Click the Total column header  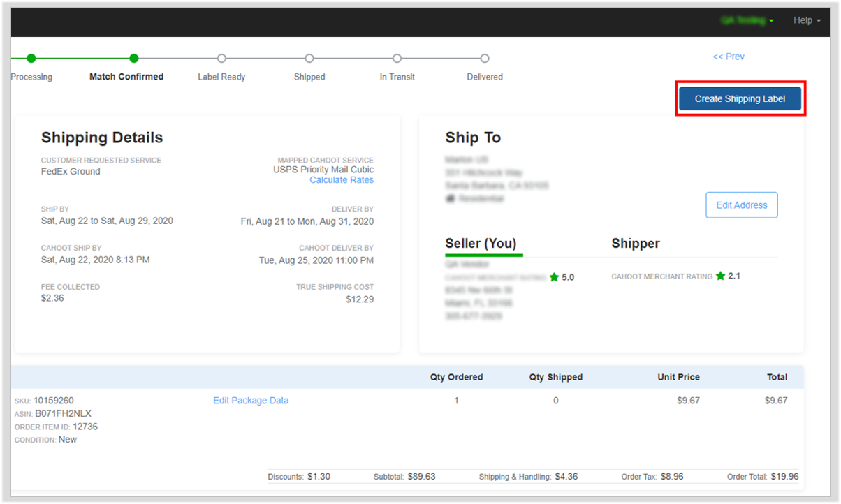pos(777,377)
